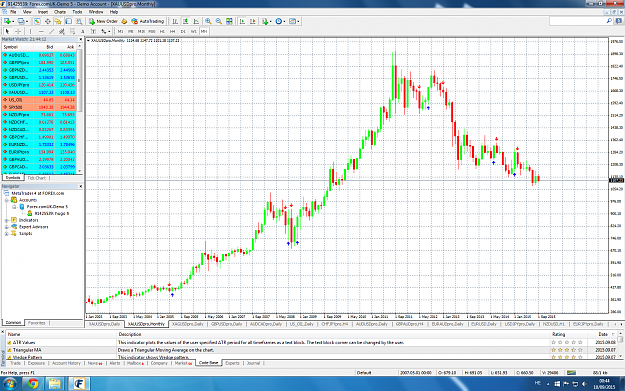Expand the Scripts tree node

pyautogui.click(x=7, y=234)
